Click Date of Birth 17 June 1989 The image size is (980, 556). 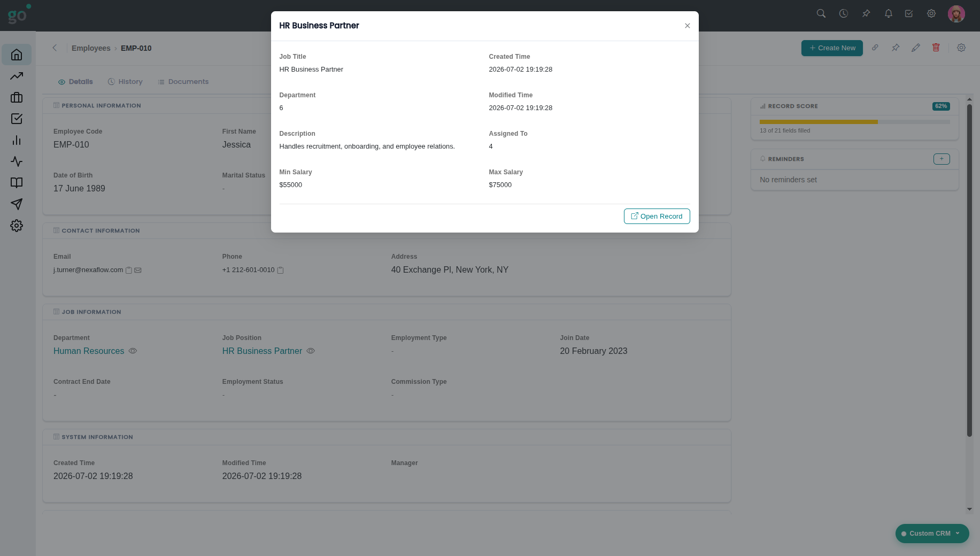pos(79,189)
